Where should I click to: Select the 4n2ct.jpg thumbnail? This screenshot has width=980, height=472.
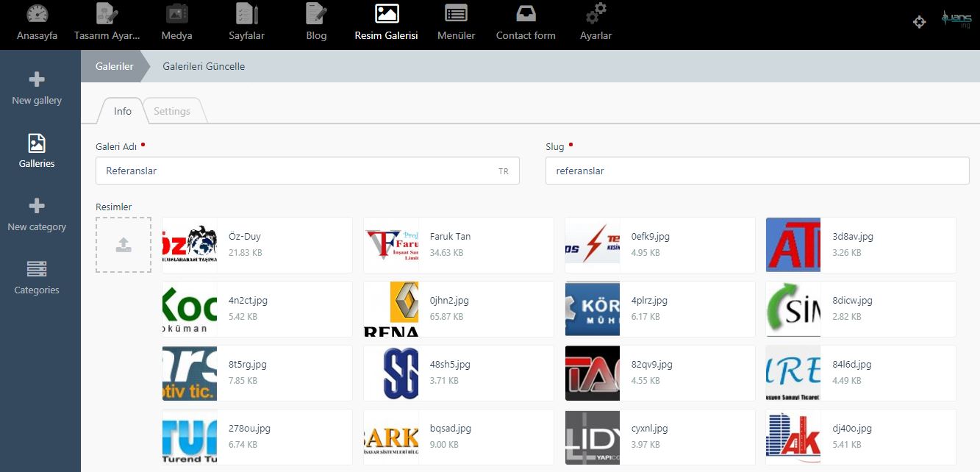tap(190, 309)
